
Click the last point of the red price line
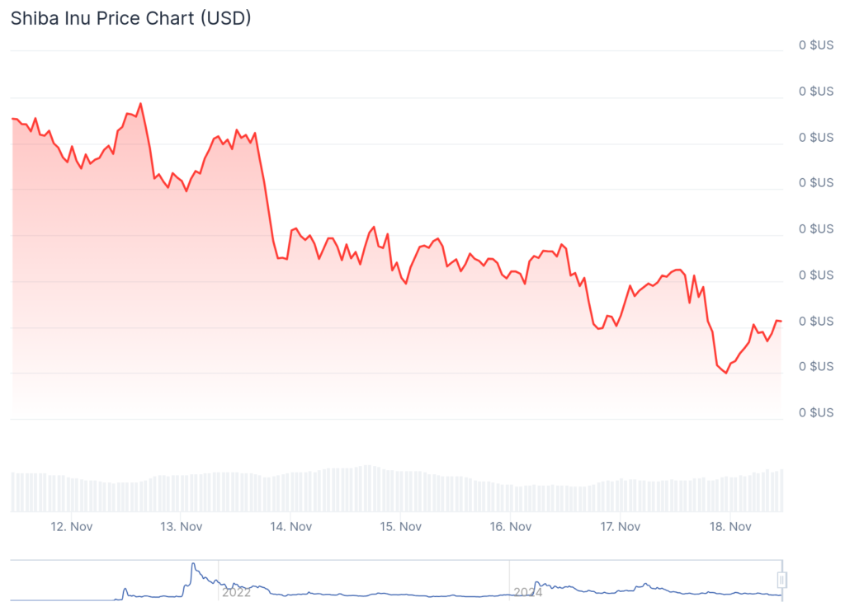point(781,321)
